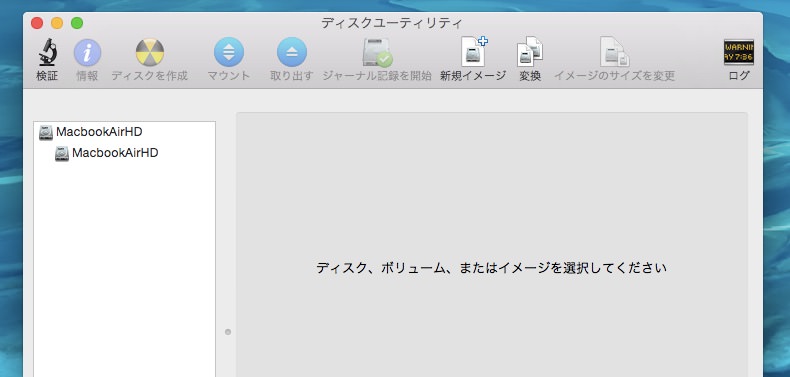Select the ディスクを作成 burn icon
The height and width of the screenshot is (377, 790).
[150, 52]
